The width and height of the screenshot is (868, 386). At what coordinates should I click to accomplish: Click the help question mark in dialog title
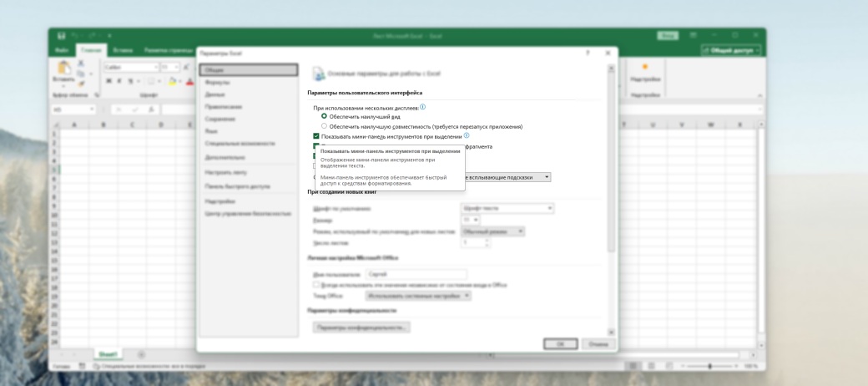[x=588, y=53]
